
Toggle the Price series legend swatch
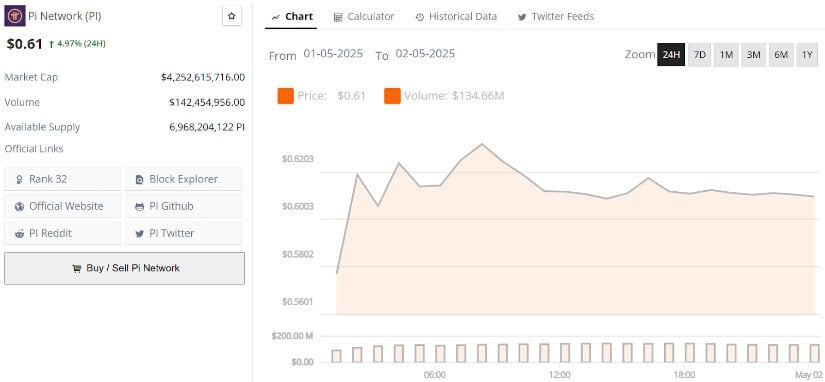[285, 96]
